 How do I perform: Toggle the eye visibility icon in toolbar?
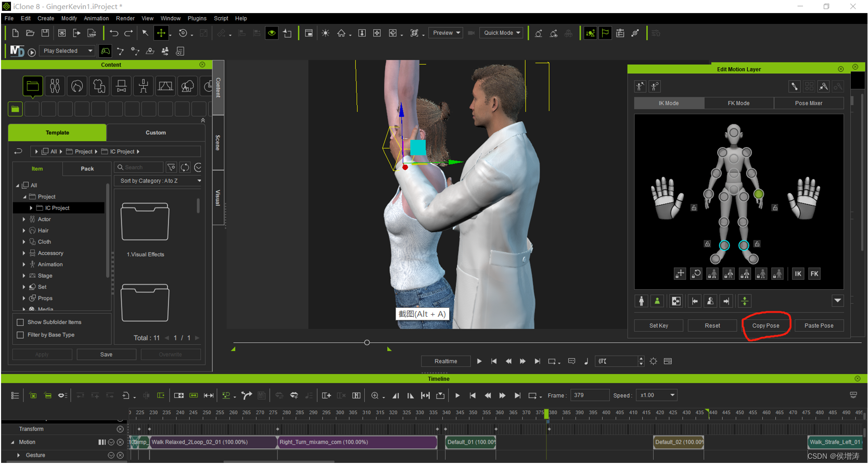272,33
